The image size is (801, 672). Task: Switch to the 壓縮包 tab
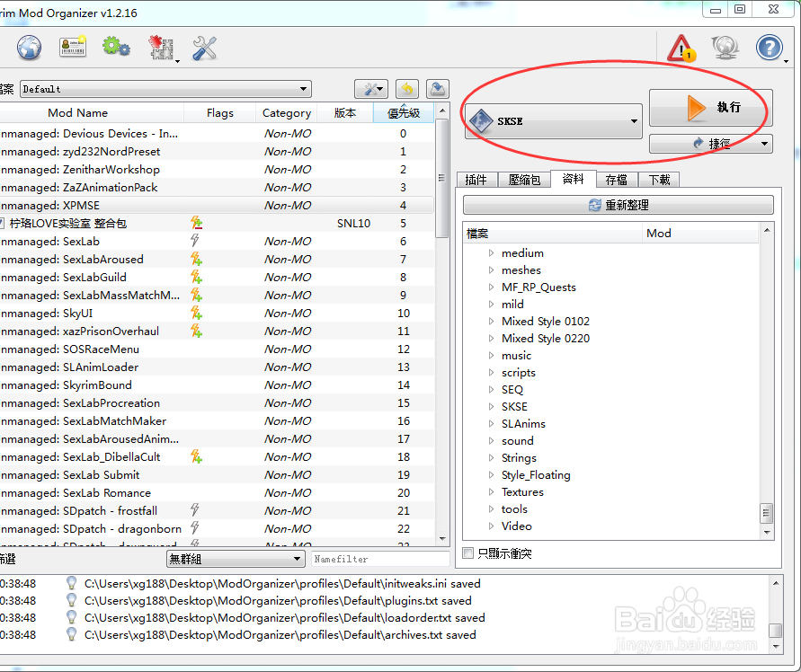point(524,180)
